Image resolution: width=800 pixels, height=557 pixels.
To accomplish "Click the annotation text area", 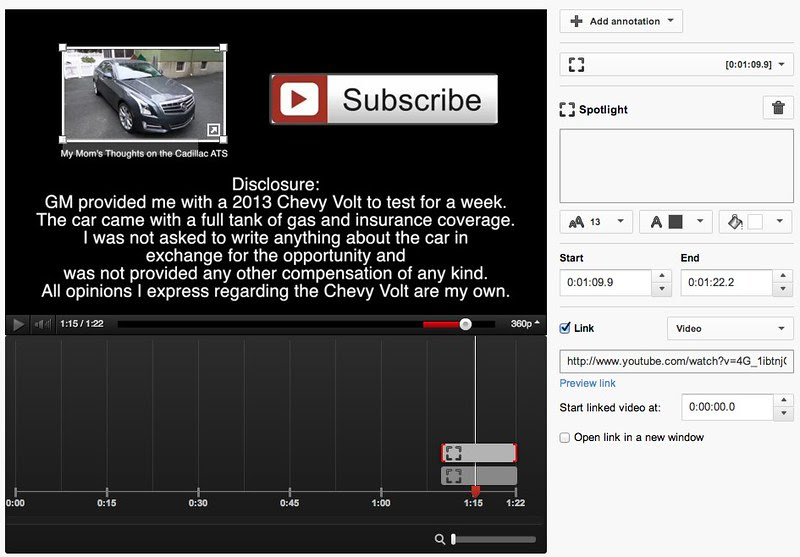I will (676, 166).
